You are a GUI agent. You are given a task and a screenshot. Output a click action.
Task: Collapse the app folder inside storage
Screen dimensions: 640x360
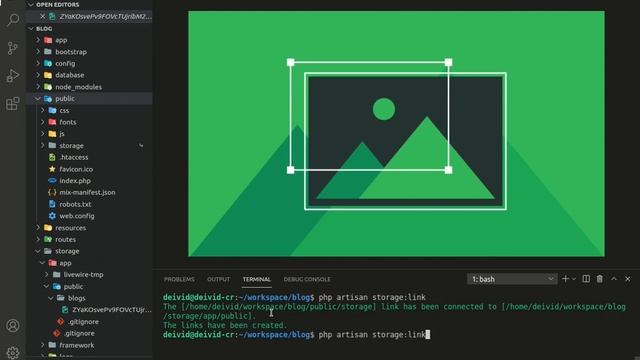(x=89, y=263)
